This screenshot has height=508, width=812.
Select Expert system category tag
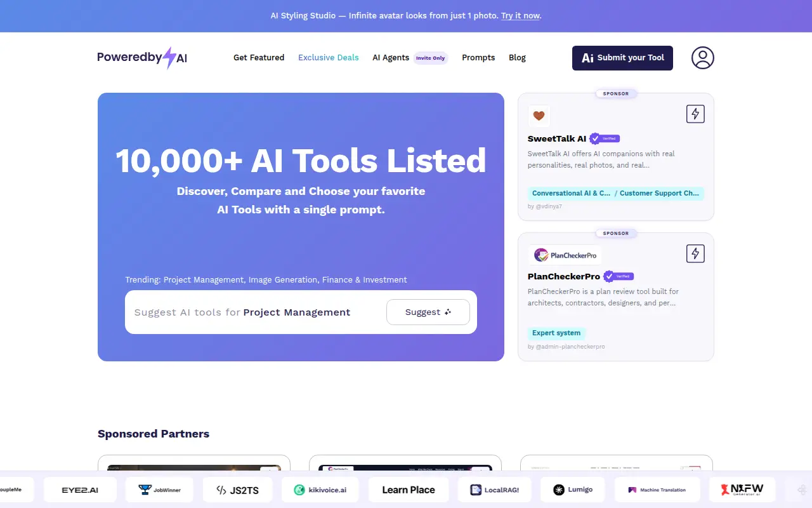pyautogui.click(x=556, y=333)
